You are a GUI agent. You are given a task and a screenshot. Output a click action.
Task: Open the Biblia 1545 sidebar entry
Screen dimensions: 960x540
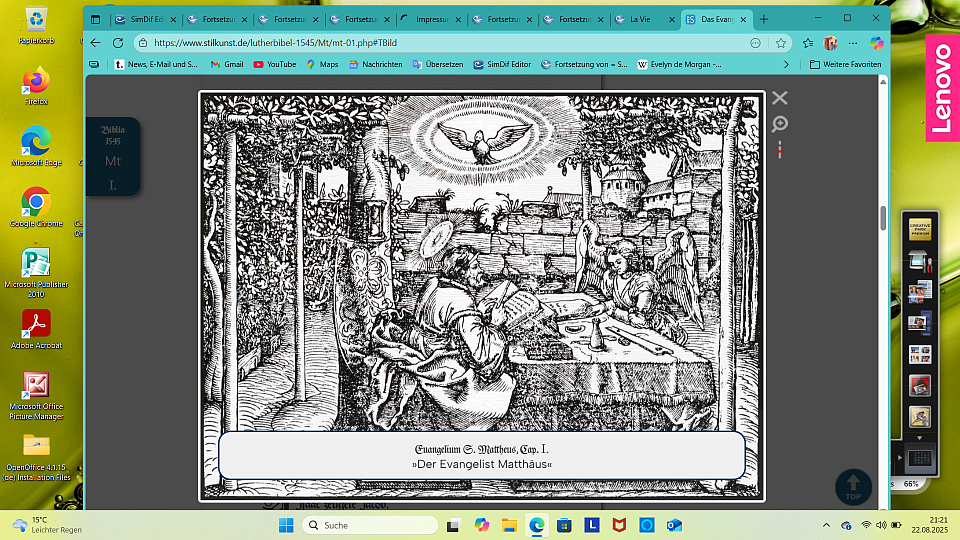point(113,135)
